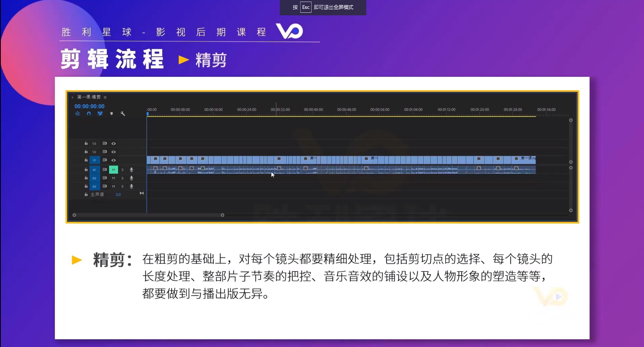Click the wrench timeline display settings icon
This screenshot has height=347, width=644.
tap(123, 114)
